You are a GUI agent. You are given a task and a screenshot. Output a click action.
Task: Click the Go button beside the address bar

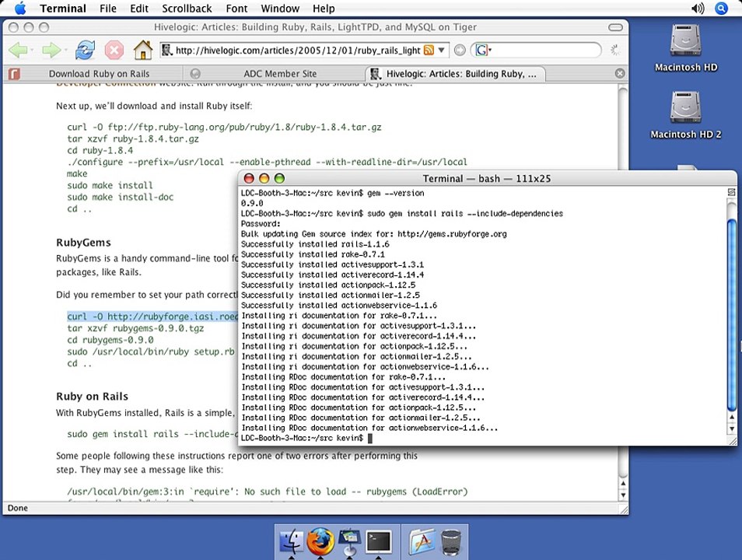pyautogui.click(x=460, y=51)
